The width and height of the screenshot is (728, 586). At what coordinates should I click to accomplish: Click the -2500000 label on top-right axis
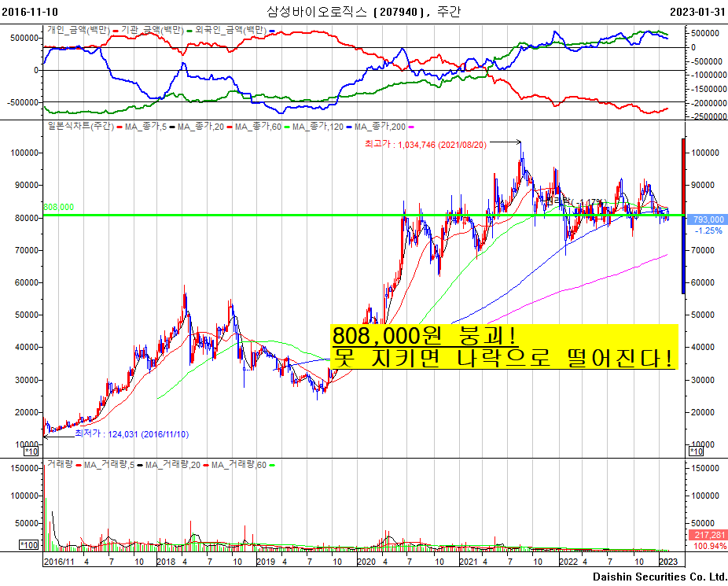click(708, 116)
